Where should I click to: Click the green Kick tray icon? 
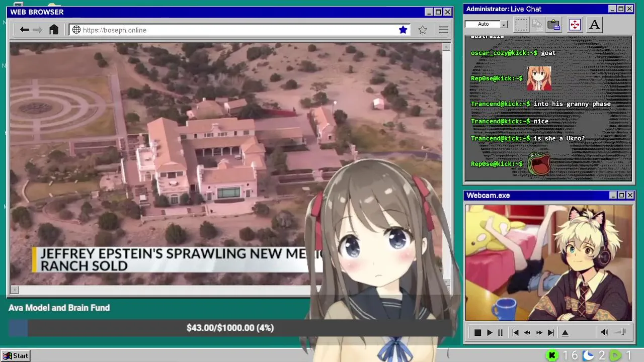552,355
